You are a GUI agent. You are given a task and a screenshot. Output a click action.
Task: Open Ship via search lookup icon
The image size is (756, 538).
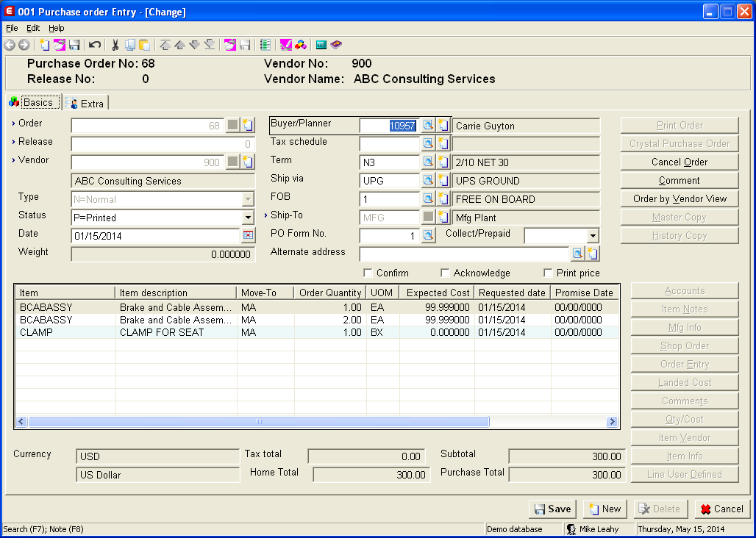[x=428, y=180]
